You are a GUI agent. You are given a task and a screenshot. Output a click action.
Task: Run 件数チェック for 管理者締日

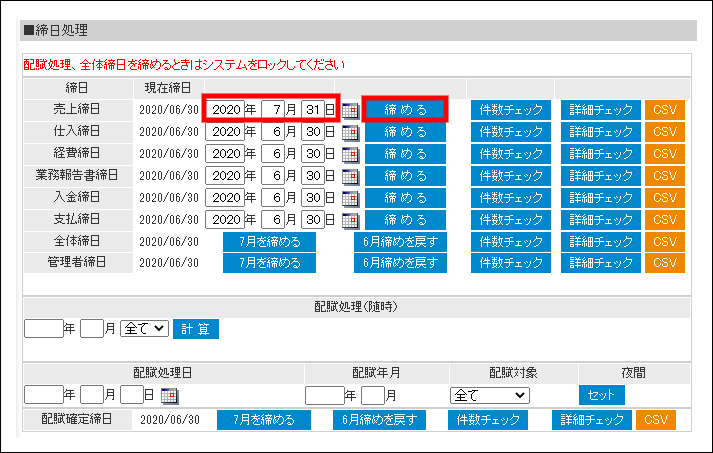coord(511,263)
